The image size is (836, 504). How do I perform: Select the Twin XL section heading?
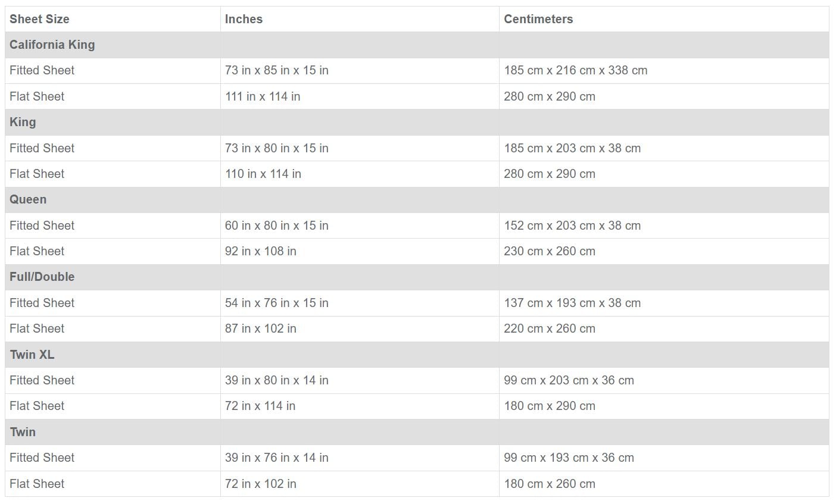point(32,355)
